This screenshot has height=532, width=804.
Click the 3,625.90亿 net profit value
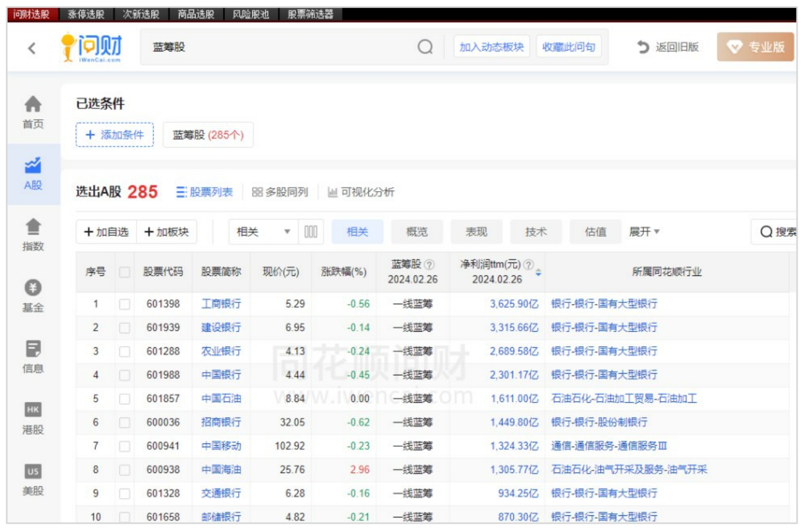pos(514,304)
